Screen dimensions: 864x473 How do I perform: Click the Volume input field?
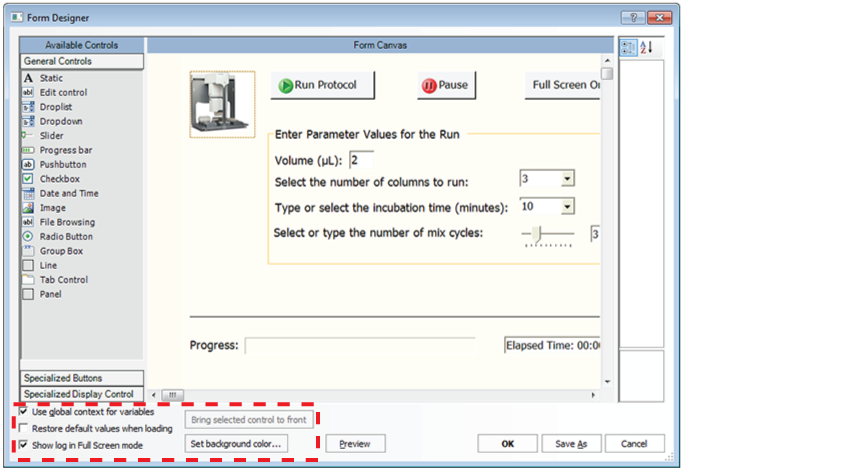click(360, 160)
